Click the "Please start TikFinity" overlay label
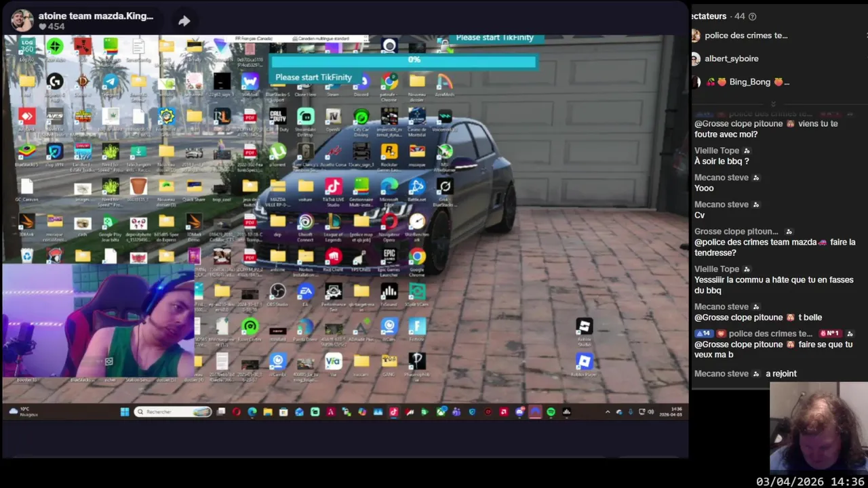The width and height of the screenshot is (868, 488). coord(313,77)
